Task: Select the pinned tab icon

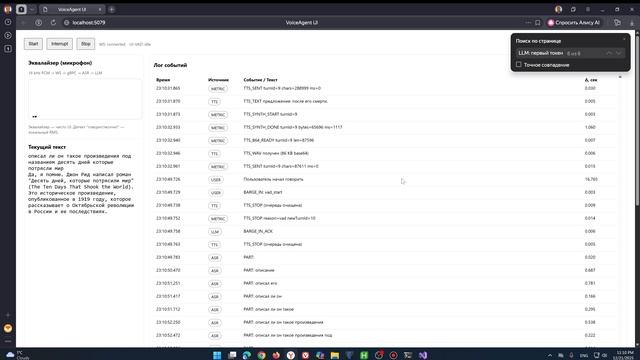Action: 21,9
